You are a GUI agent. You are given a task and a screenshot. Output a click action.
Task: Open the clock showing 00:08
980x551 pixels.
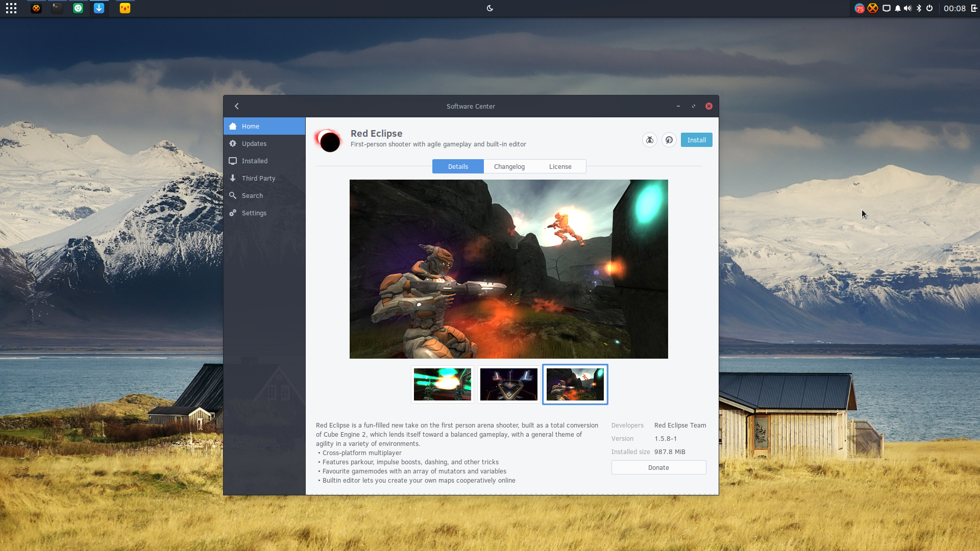click(954, 8)
